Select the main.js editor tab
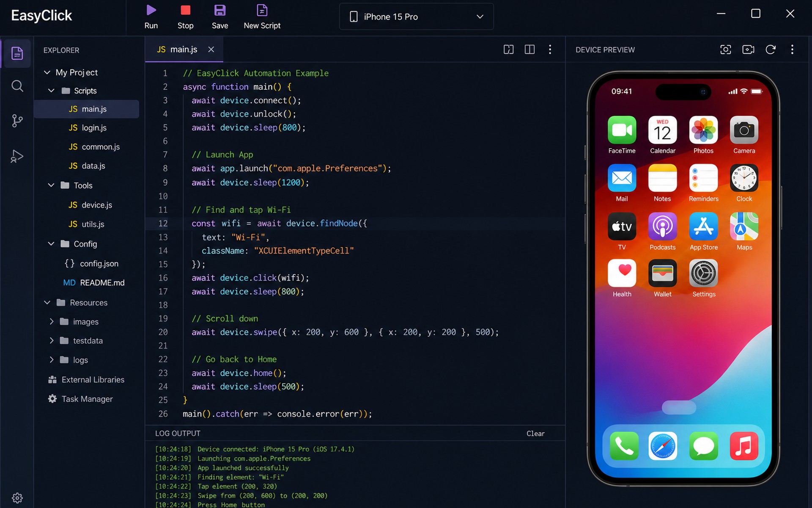The image size is (812, 508). [x=184, y=50]
